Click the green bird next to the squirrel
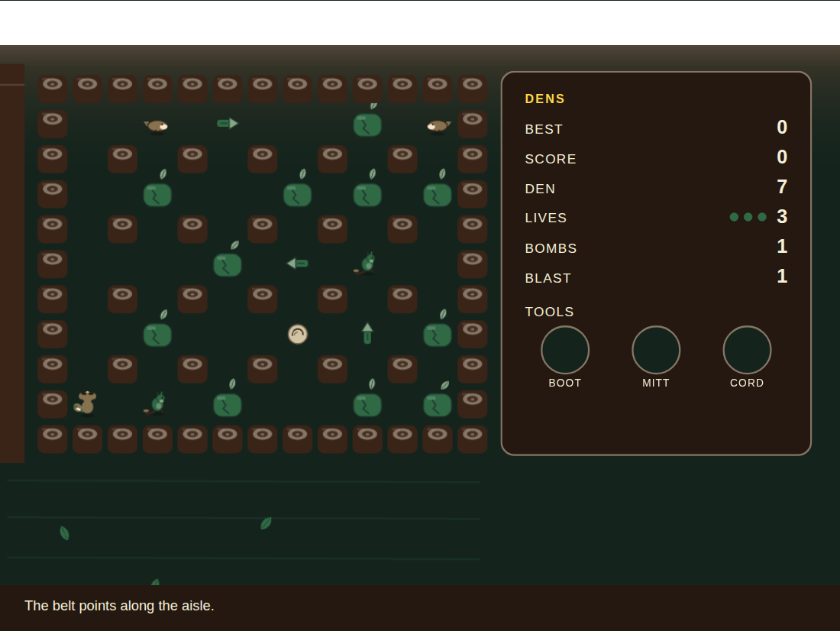 coord(156,403)
